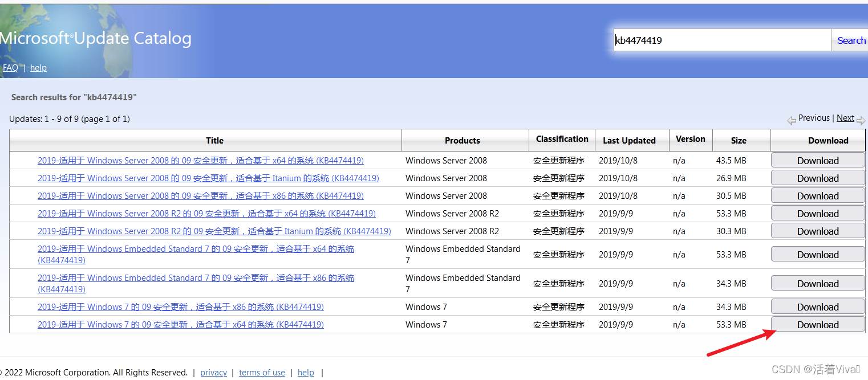Open Windows Server 2008 R2 Itanium update link
Viewport: 868px width, 380px height.
pos(214,231)
